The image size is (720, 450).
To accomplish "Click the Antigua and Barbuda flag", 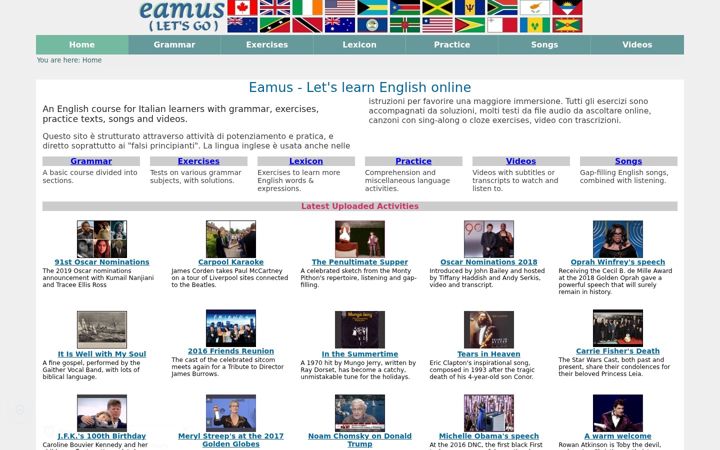I will pyautogui.click(x=568, y=7).
